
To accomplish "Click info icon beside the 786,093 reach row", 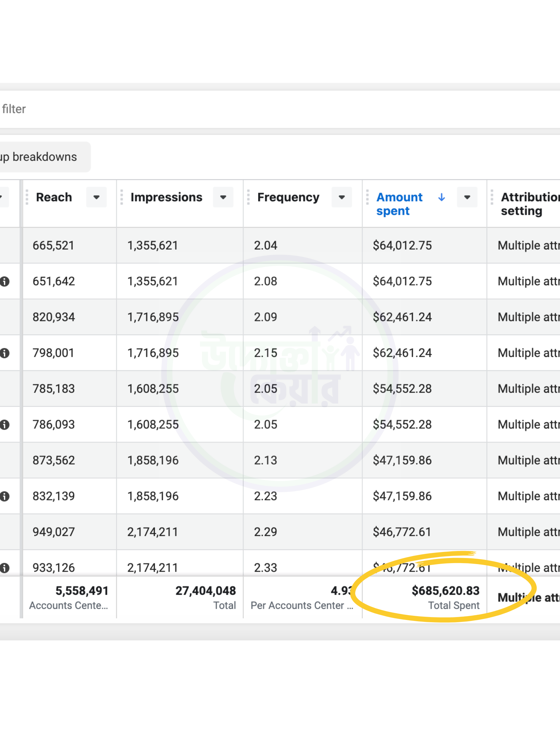I will (x=5, y=425).
